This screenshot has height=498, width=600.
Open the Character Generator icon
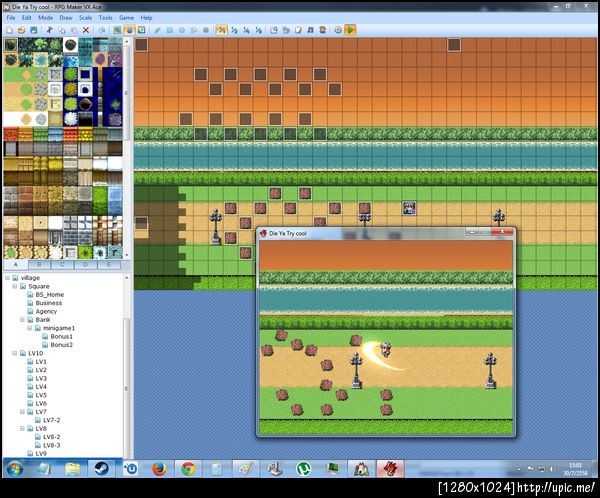point(323,30)
